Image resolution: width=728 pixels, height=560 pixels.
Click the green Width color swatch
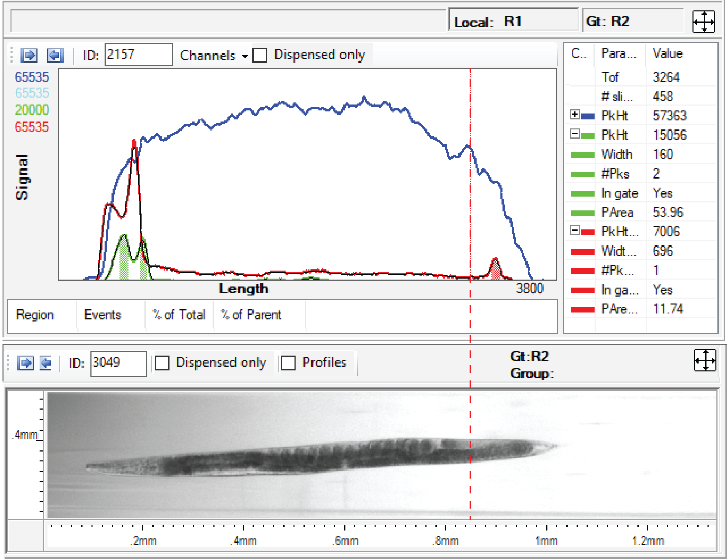(582, 155)
